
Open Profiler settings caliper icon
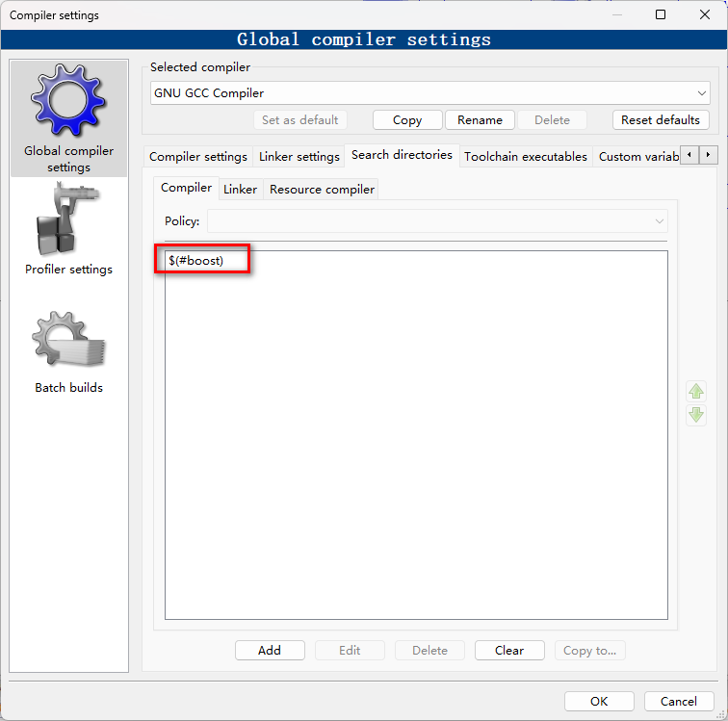(x=68, y=219)
